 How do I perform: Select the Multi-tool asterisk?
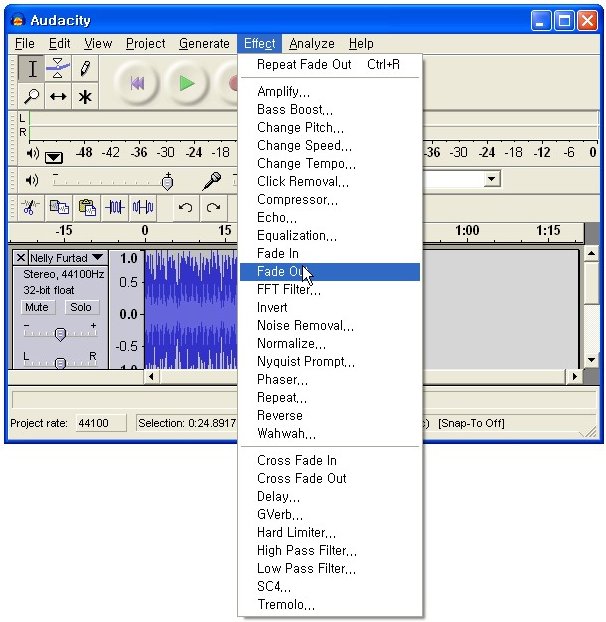(x=85, y=96)
